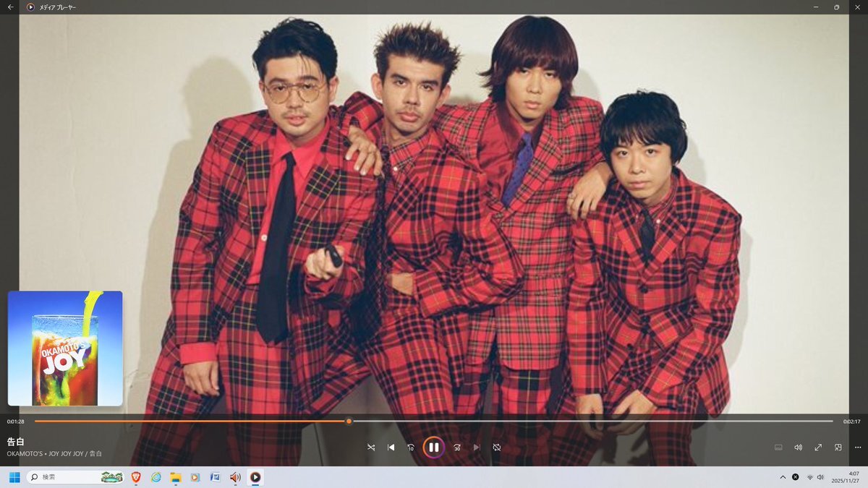Toggle the repeat mode button
The width and height of the screenshot is (868, 488).
pyautogui.click(x=497, y=448)
